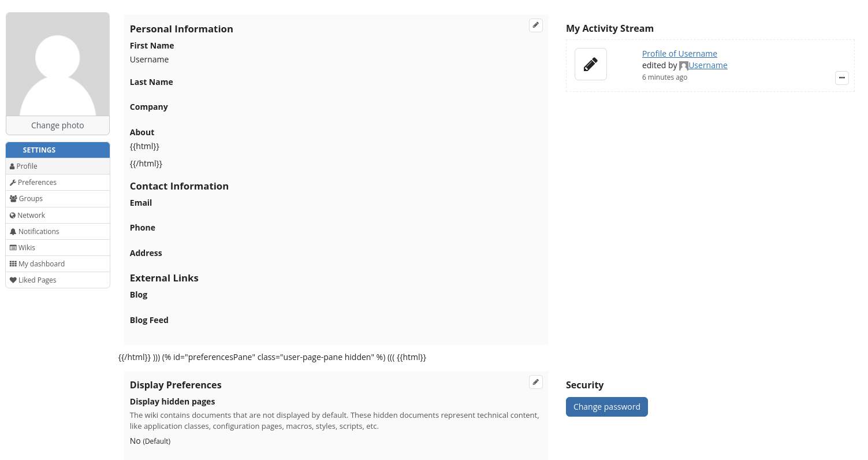
Task: Click the small avatar beside Username
Action: point(683,66)
